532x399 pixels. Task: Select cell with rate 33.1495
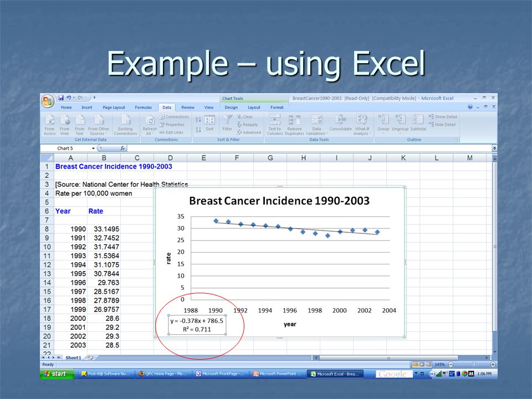coord(104,229)
